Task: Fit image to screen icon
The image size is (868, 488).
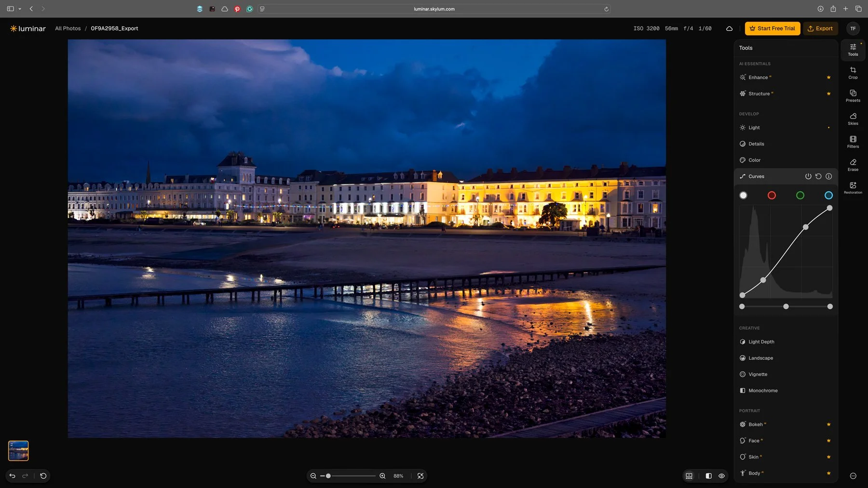Action: [x=420, y=476]
